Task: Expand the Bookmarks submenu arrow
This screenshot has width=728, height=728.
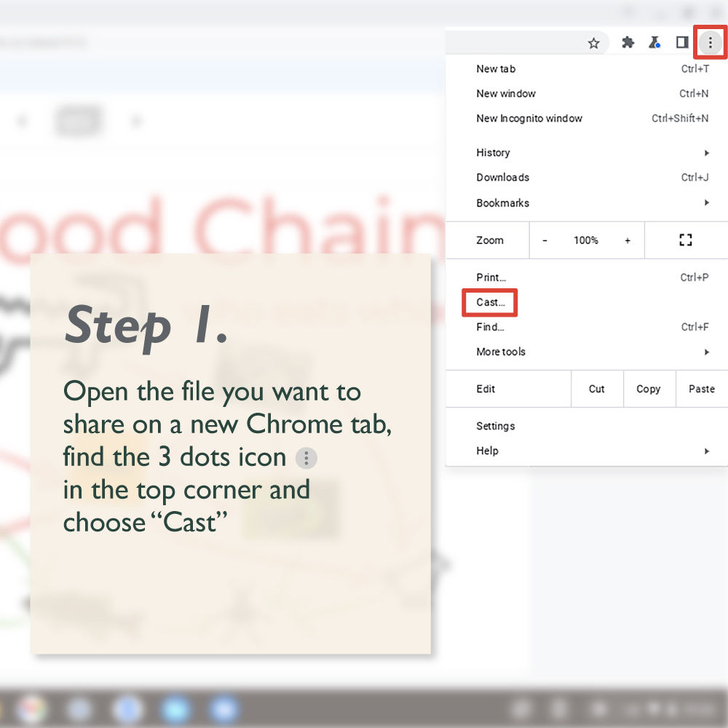Action: tap(706, 202)
